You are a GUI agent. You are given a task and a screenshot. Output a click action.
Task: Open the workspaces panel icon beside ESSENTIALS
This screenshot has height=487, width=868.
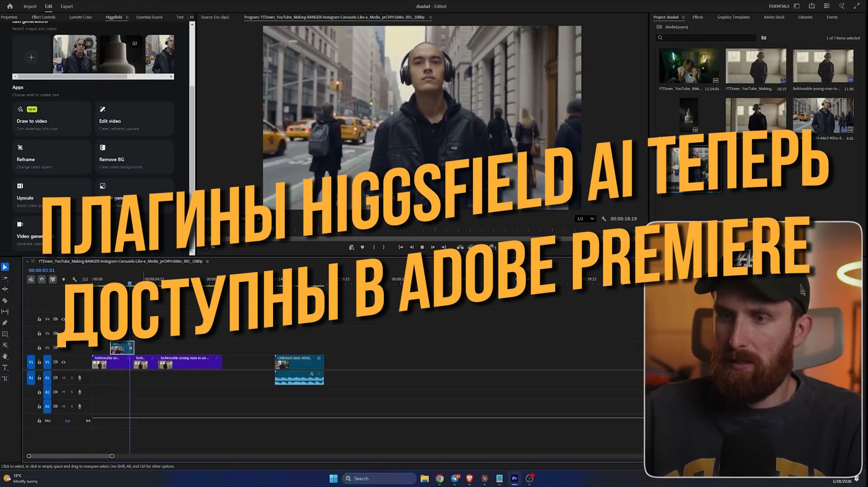pos(797,6)
